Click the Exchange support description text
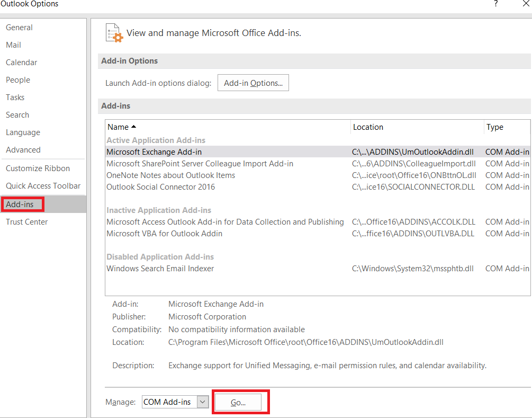Screen dimensions: 532x418 click(x=328, y=366)
